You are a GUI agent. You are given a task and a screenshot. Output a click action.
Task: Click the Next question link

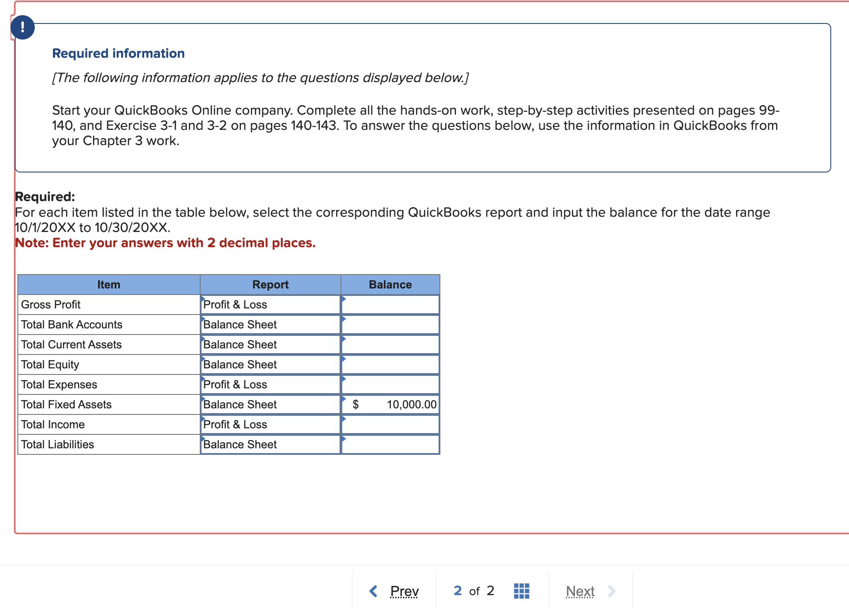[x=580, y=591]
